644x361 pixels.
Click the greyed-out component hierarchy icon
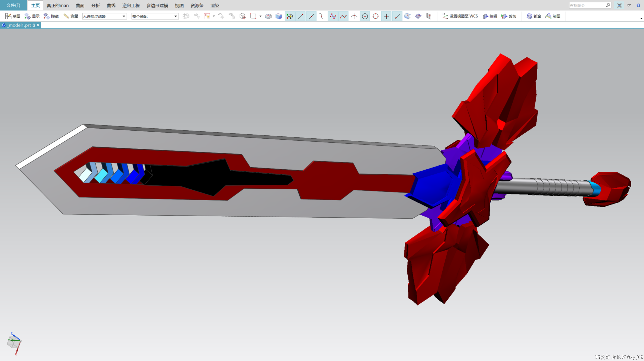coord(232,16)
